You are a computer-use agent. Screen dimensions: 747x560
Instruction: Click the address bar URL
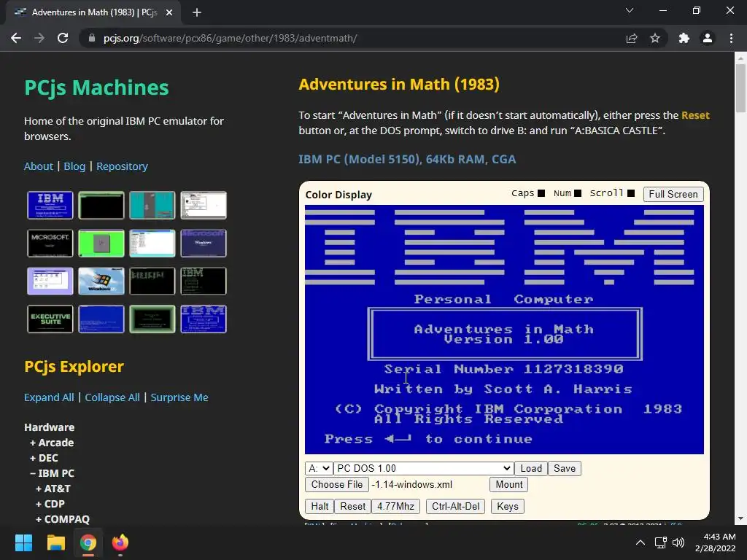[x=230, y=38]
